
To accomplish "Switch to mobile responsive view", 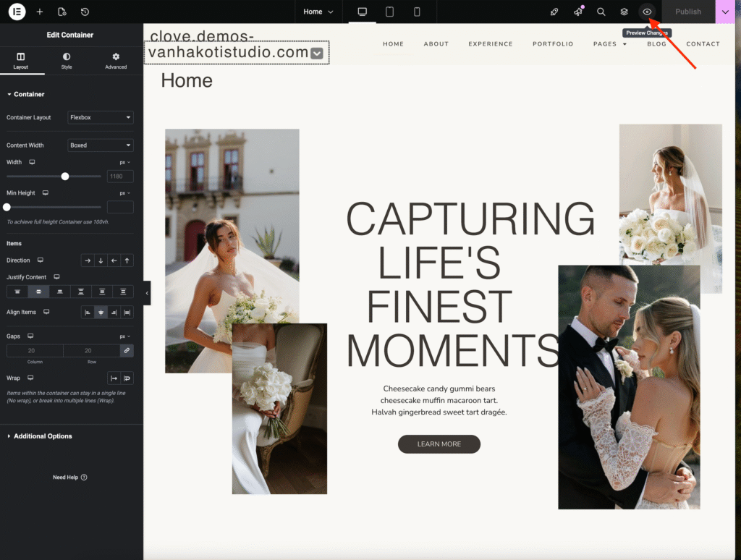I will click(x=417, y=12).
